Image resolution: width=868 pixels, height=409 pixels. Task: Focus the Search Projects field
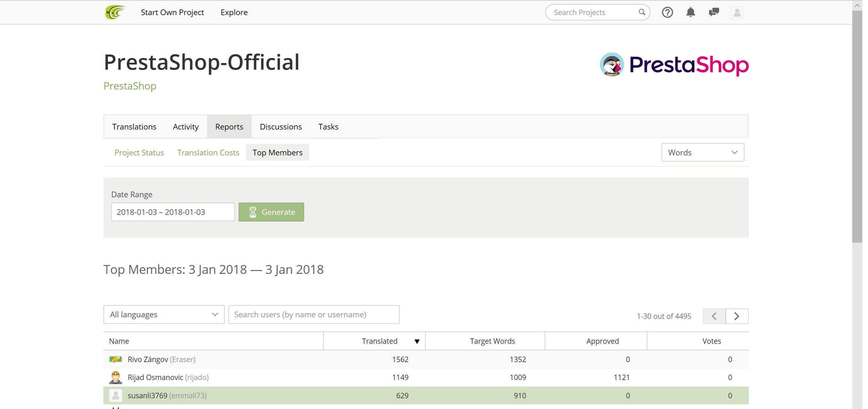coord(598,13)
